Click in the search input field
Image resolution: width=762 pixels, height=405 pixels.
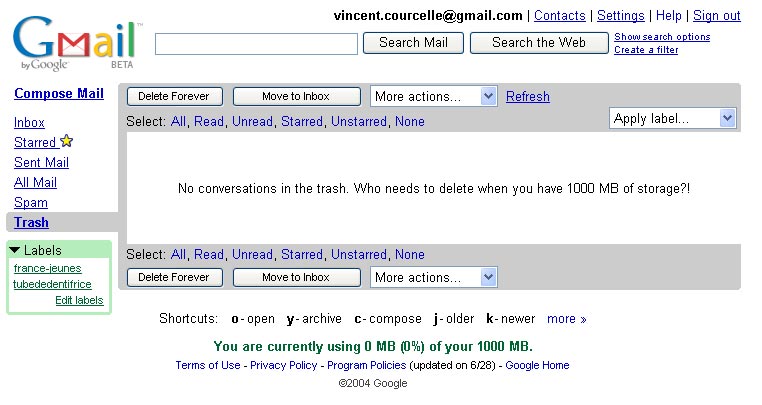coord(256,44)
